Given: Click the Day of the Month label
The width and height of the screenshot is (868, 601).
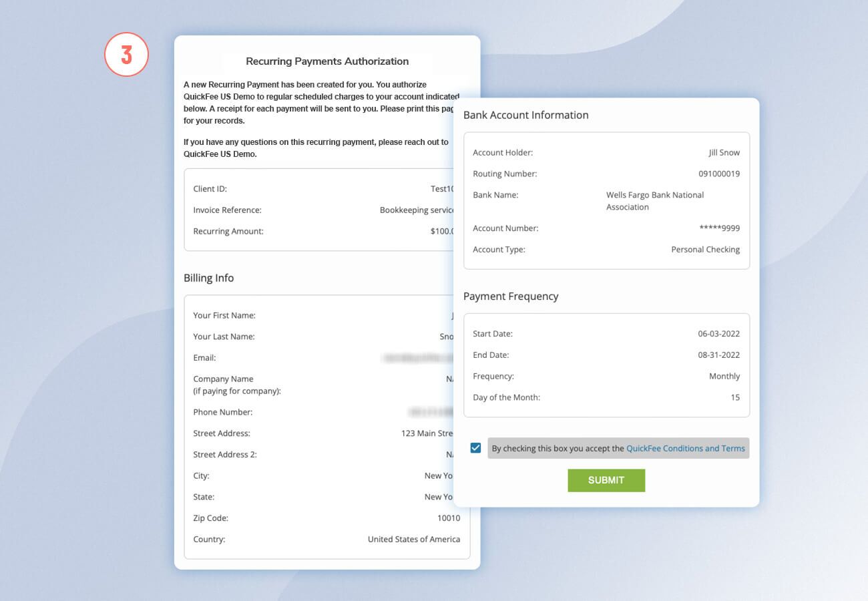Looking at the screenshot, I should point(506,397).
